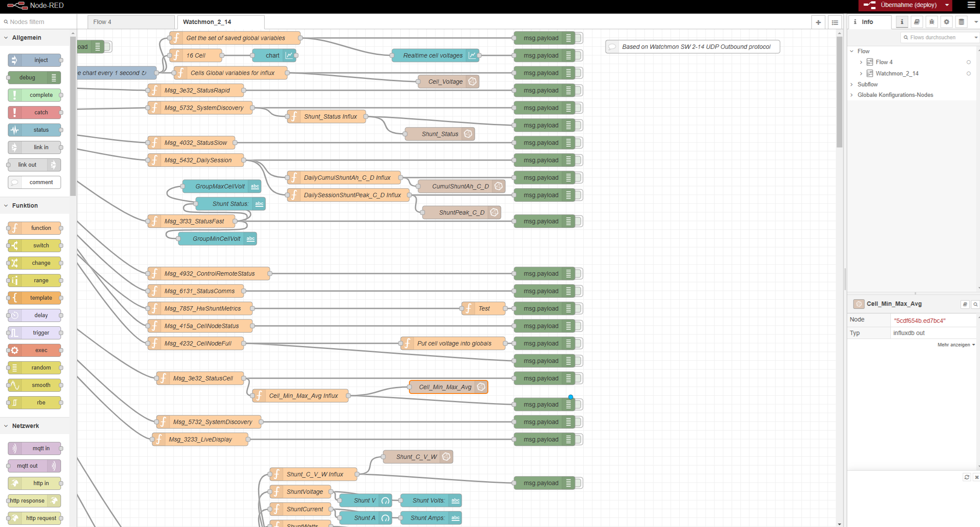Viewport: 980px width, 527px height.
Task: Open the main hamburger menu
Action: click(971, 5)
